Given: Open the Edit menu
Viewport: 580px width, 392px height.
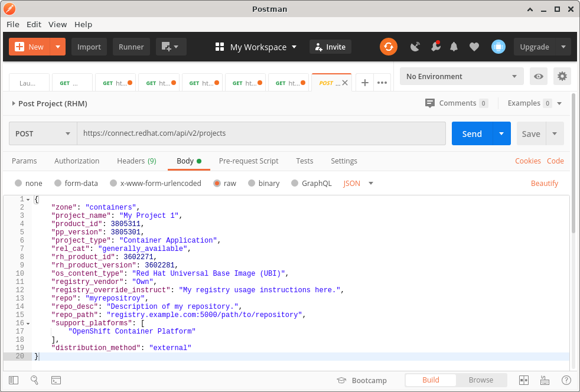Looking at the screenshot, I should pos(34,24).
